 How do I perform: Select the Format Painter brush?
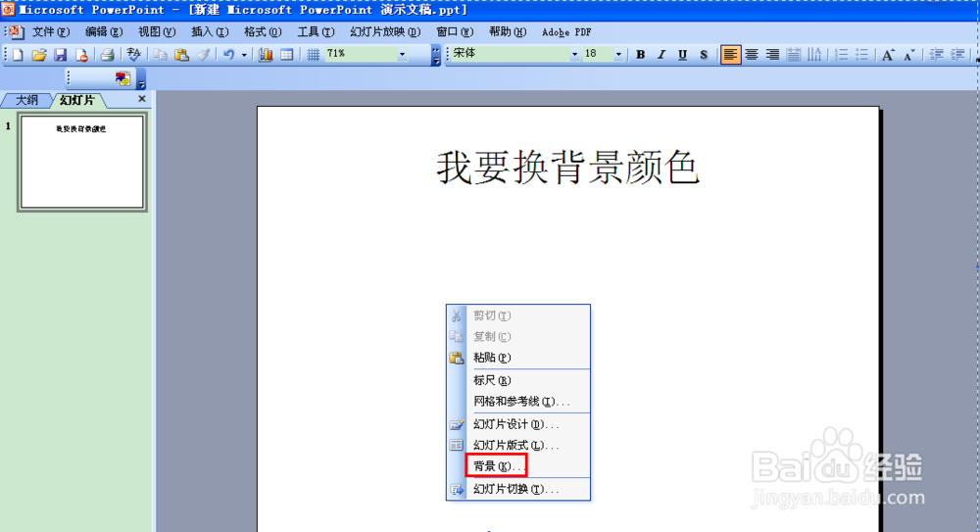click(203, 55)
